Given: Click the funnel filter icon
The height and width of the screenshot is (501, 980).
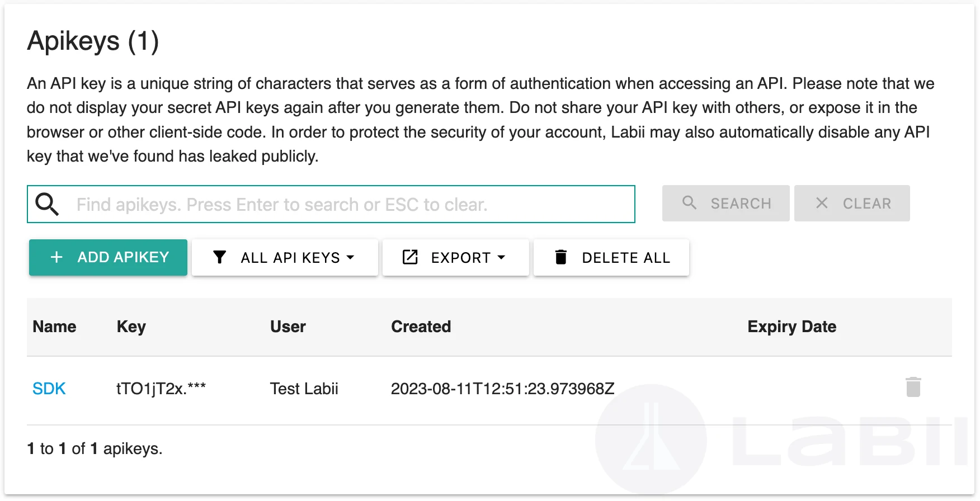Looking at the screenshot, I should coord(220,257).
